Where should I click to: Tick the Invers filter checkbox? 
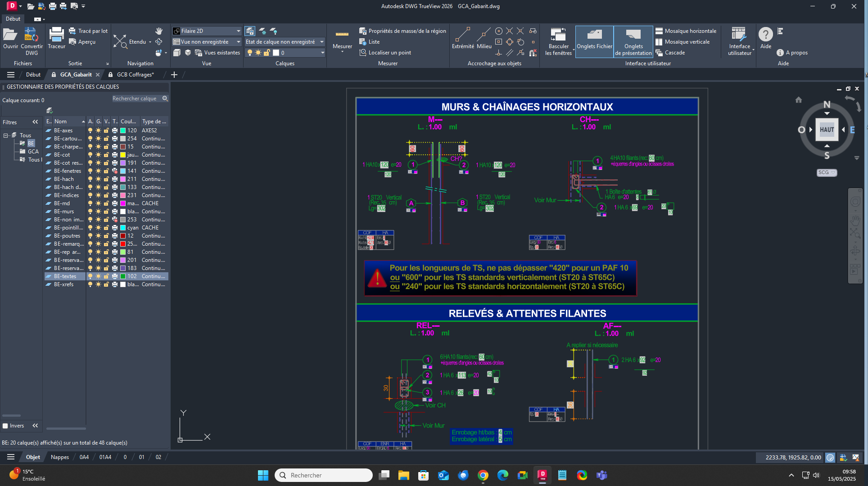tap(5, 426)
